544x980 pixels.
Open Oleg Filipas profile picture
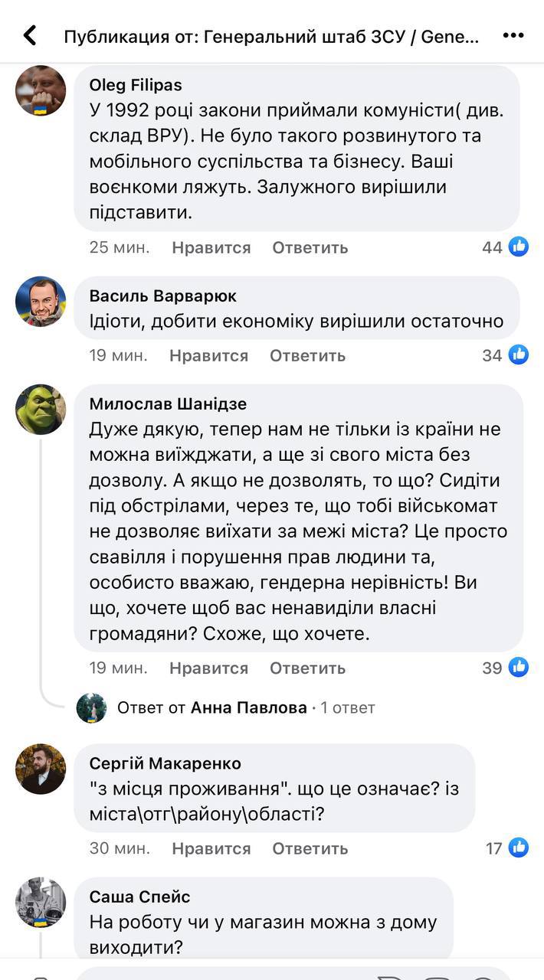(41, 90)
